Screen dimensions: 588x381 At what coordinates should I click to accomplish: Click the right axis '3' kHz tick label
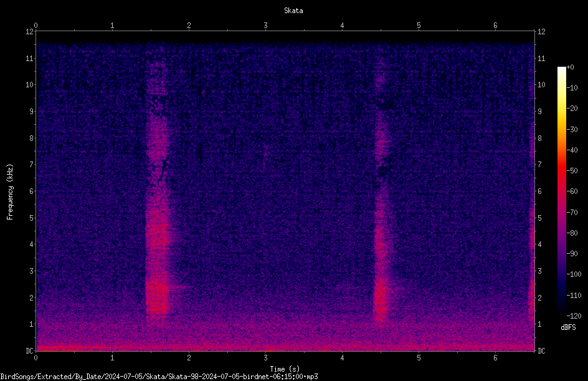tap(539, 271)
